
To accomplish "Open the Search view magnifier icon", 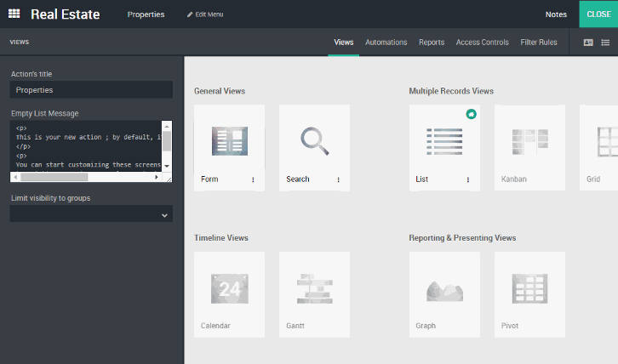I will coord(314,141).
